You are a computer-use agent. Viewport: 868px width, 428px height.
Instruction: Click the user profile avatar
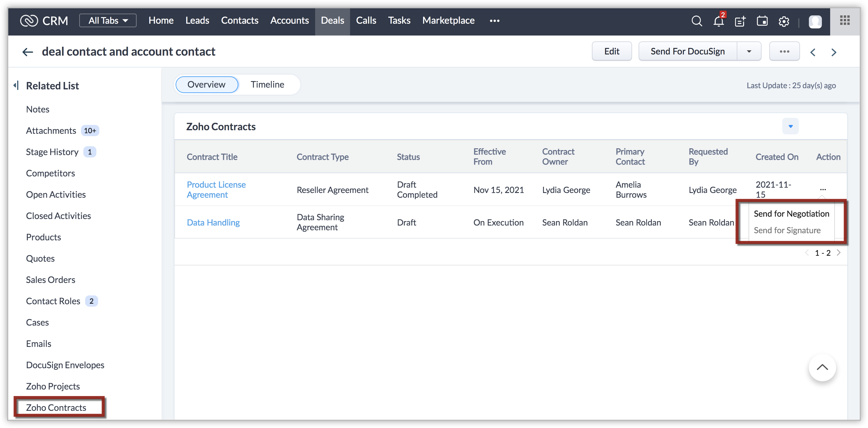[815, 22]
